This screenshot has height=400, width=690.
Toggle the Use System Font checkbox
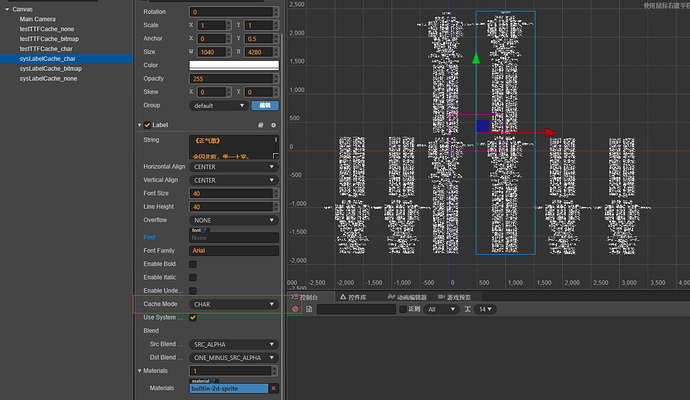[193, 317]
